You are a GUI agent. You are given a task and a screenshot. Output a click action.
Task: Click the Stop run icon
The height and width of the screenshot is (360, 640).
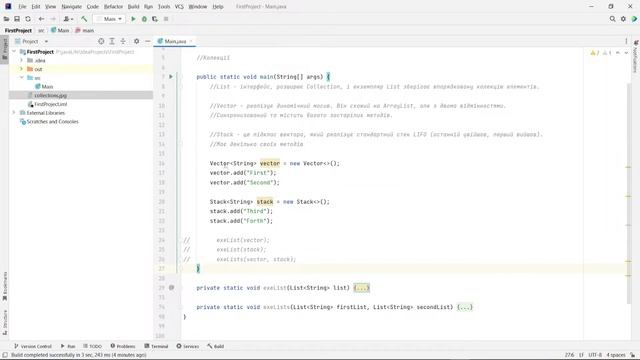[166, 19]
